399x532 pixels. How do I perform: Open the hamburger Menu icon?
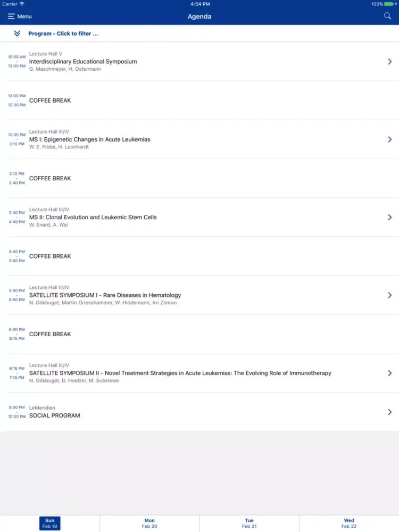(11, 16)
